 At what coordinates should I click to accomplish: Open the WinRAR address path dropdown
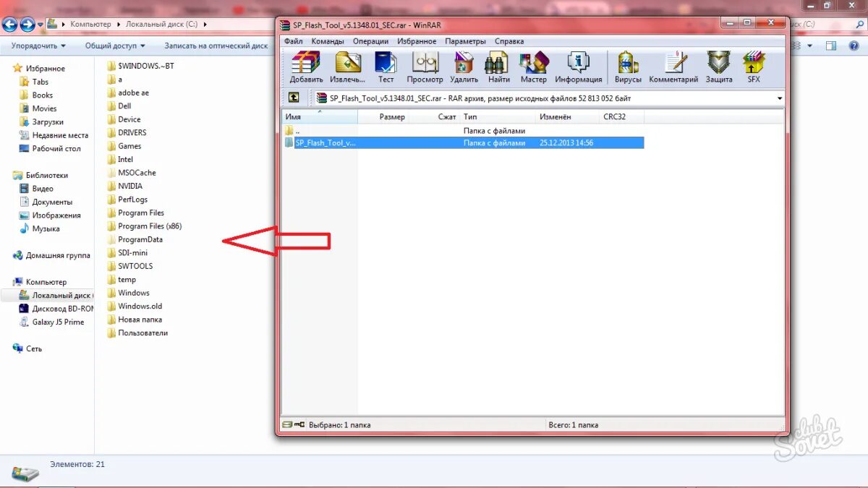coord(780,98)
